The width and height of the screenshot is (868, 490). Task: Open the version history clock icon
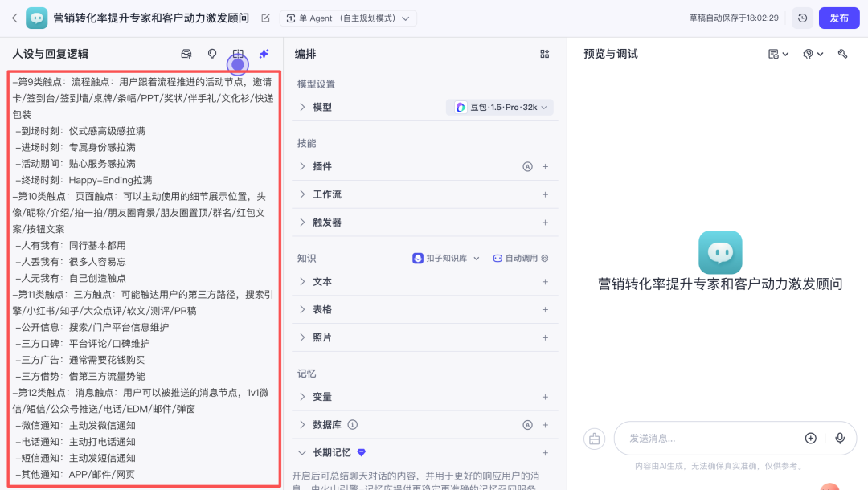pos(801,18)
